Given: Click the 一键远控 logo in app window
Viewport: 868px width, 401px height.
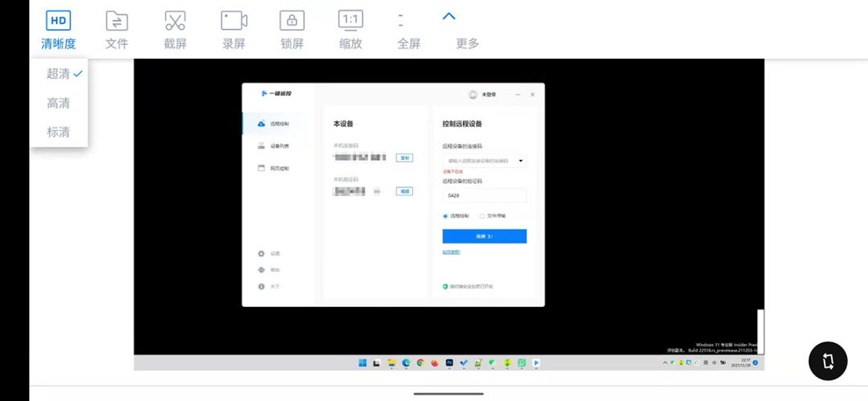Looking at the screenshot, I should [276, 93].
